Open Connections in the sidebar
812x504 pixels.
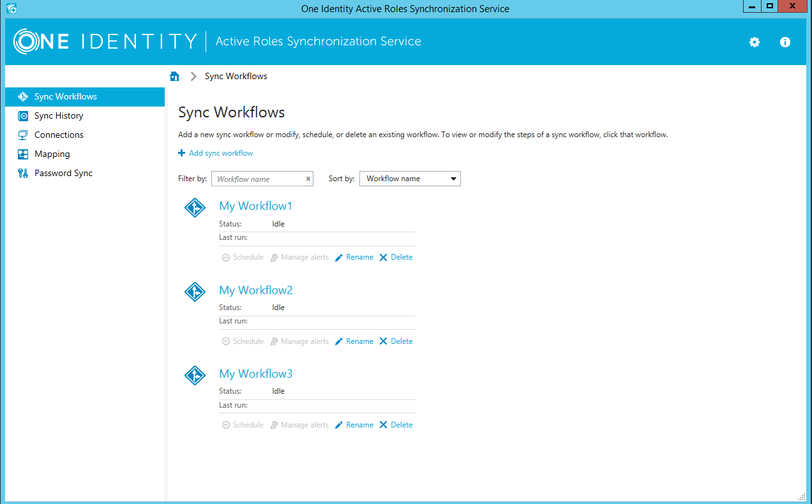85,135
